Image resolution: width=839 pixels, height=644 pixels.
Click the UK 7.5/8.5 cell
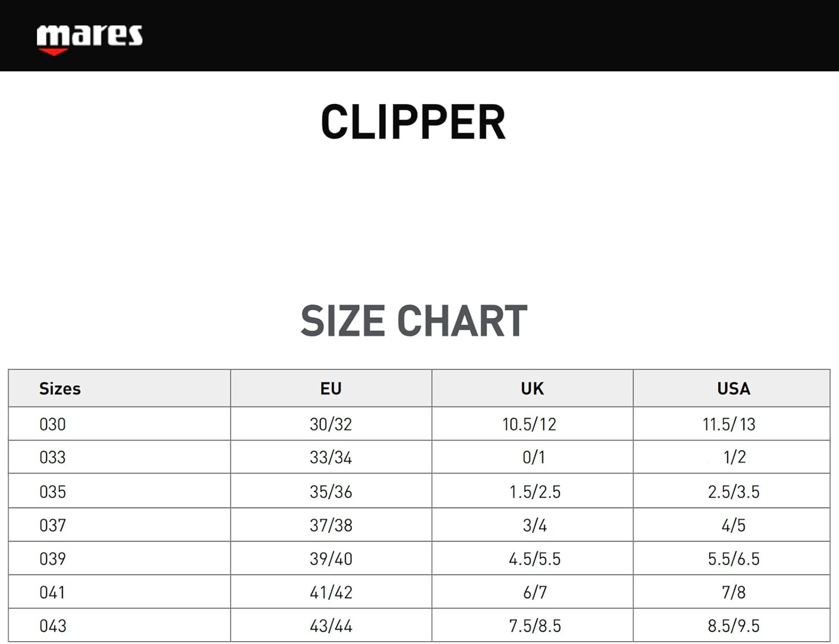coord(534,626)
